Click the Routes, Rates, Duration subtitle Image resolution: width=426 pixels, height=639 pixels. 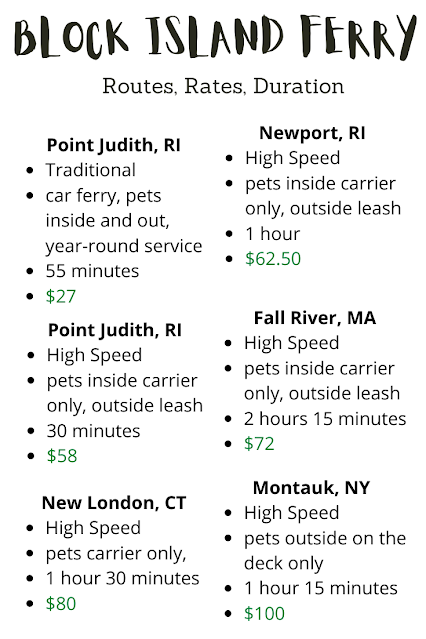coord(223,86)
